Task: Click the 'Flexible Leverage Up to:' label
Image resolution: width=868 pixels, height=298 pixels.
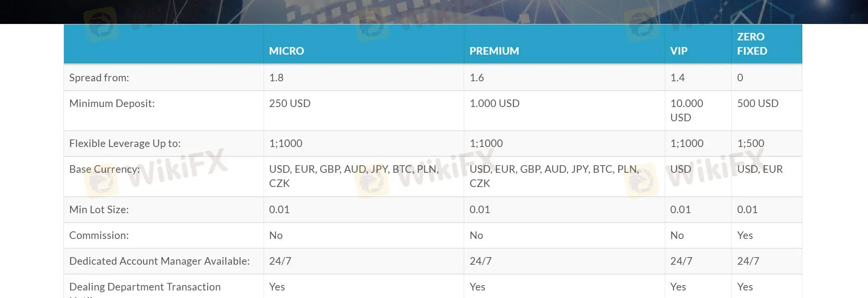Action: (125, 143)
